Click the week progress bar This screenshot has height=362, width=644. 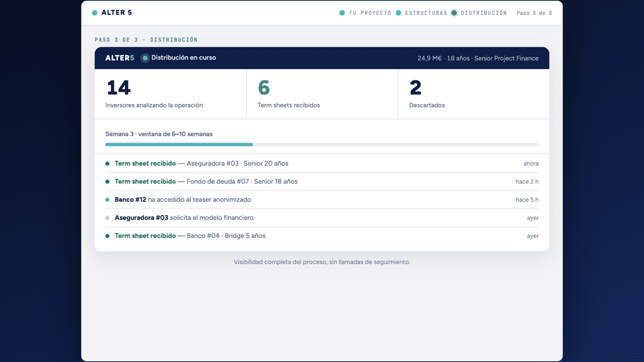(x=322, y=145)
